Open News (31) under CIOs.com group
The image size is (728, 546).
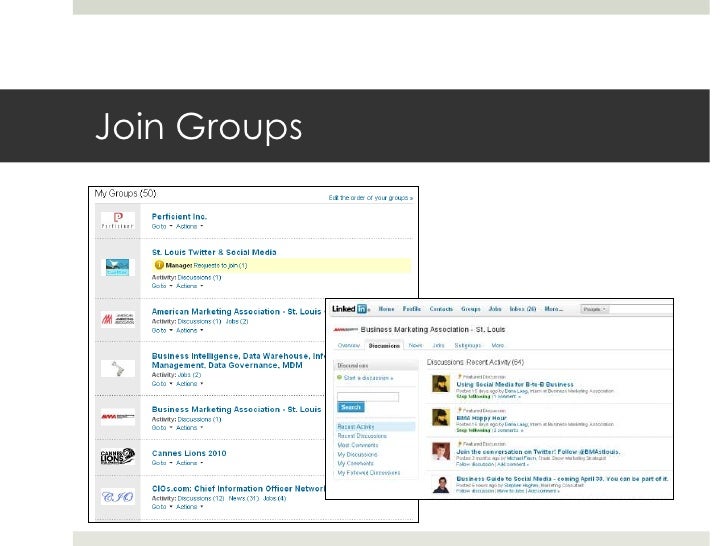click(x=243, y=498)
